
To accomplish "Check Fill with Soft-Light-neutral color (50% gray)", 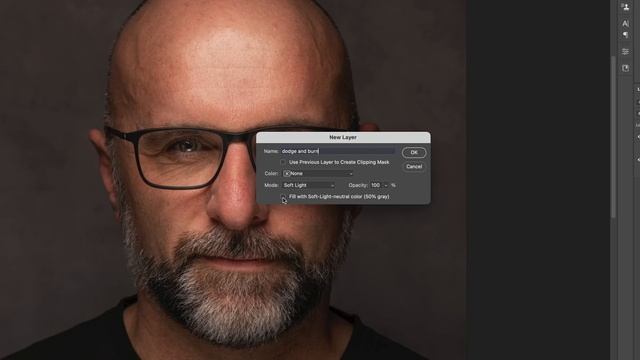I will pos(283,197).
